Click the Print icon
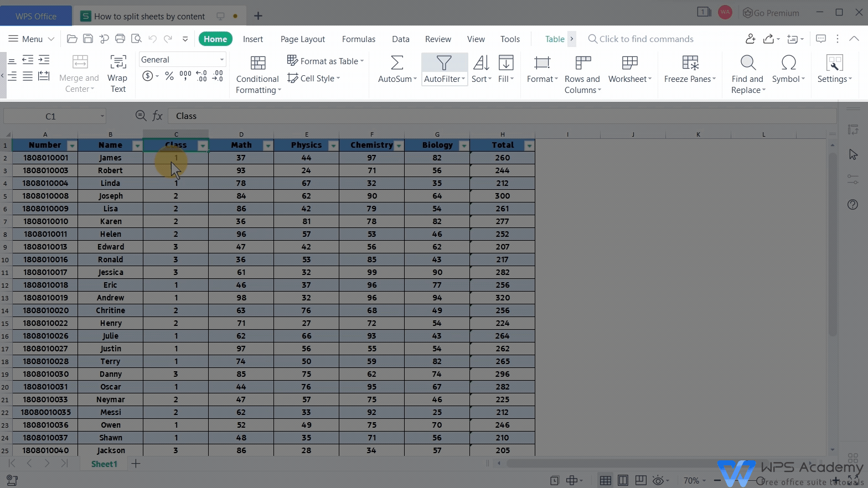Screen dimensions: 868x488 coord(120,39)
